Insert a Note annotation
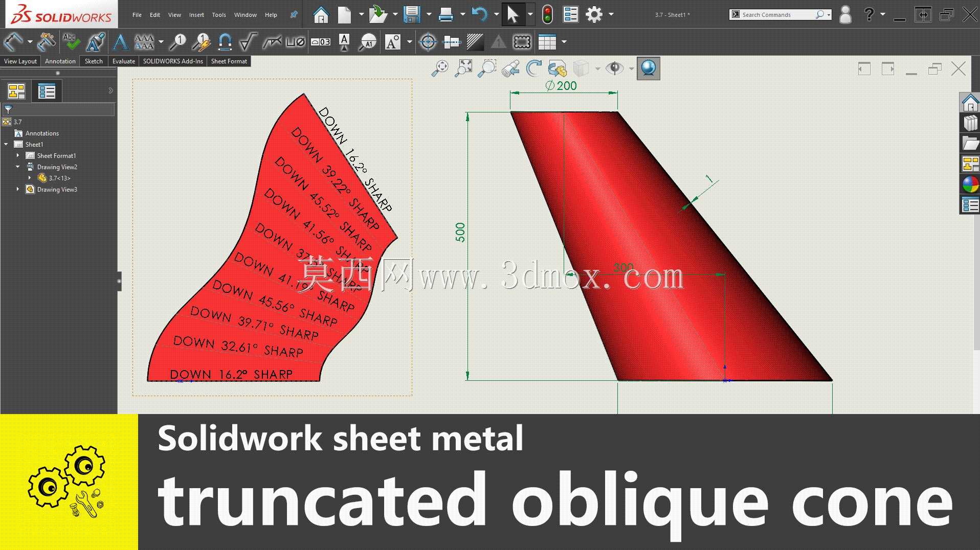This screenshot has height=550, width=980. coord(120,42)
